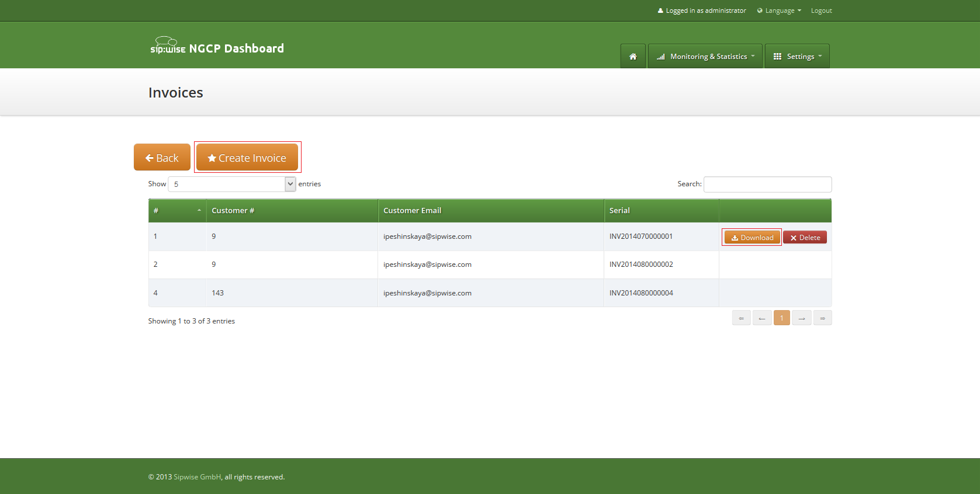The image size is (980, 494).
Task: Go to last page of results
Action: (822, 318)
